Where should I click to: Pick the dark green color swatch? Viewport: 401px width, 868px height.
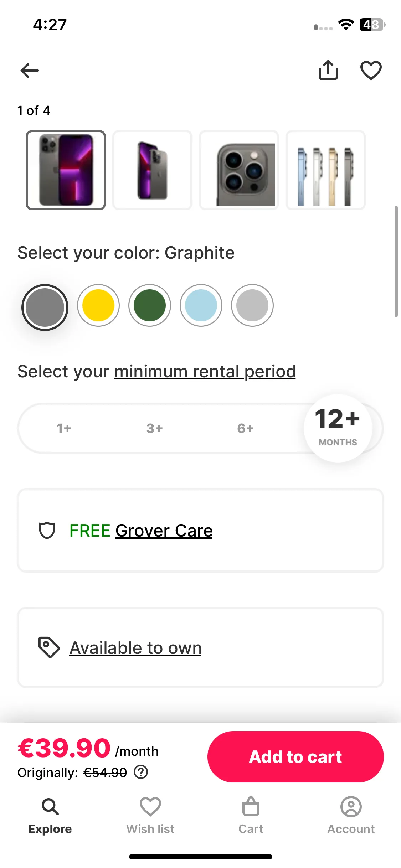tap(150, 305)
